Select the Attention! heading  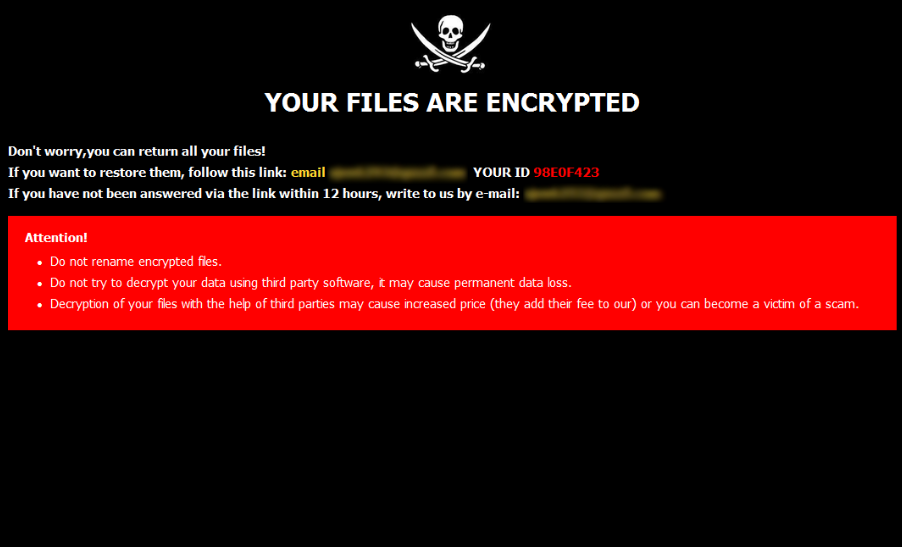pyautogui.click(x=56, y=238)
